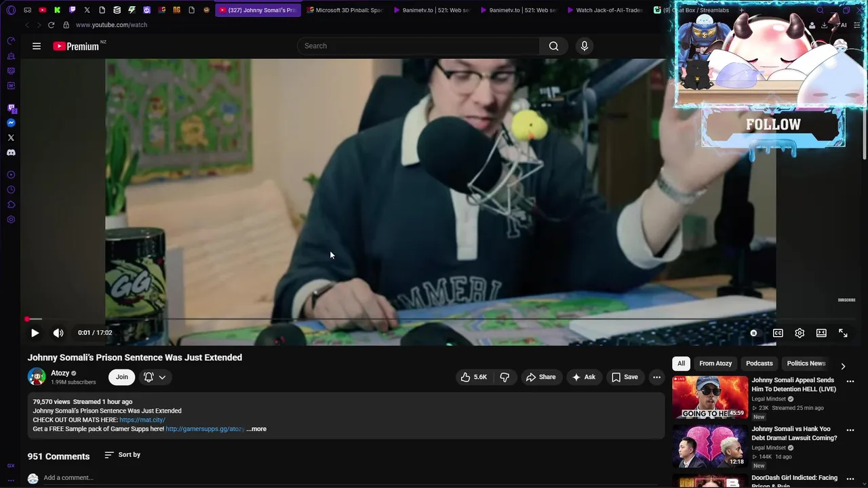Select the All filter chip

pos(681,363)
